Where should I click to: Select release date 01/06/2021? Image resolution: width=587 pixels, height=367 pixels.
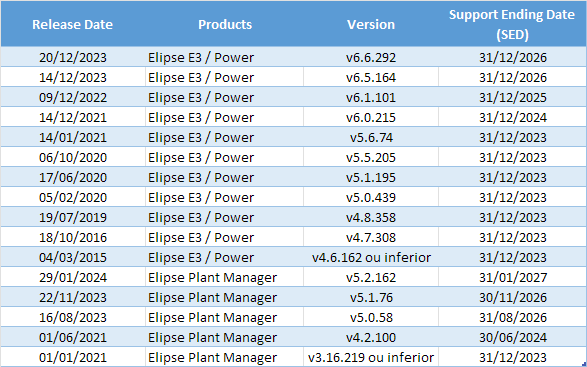coord(73,337)
